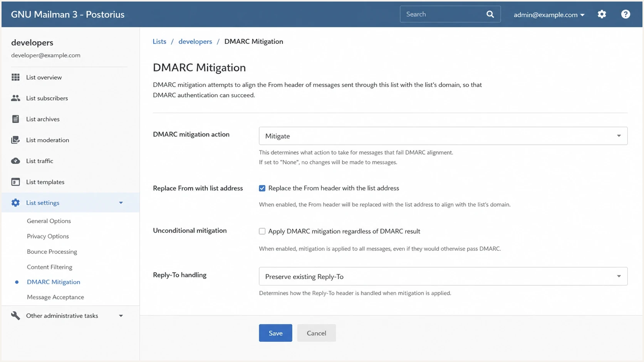Open the admin@example.com user menu
Viewport: 644px width, 362px height.
click(549, 15)
